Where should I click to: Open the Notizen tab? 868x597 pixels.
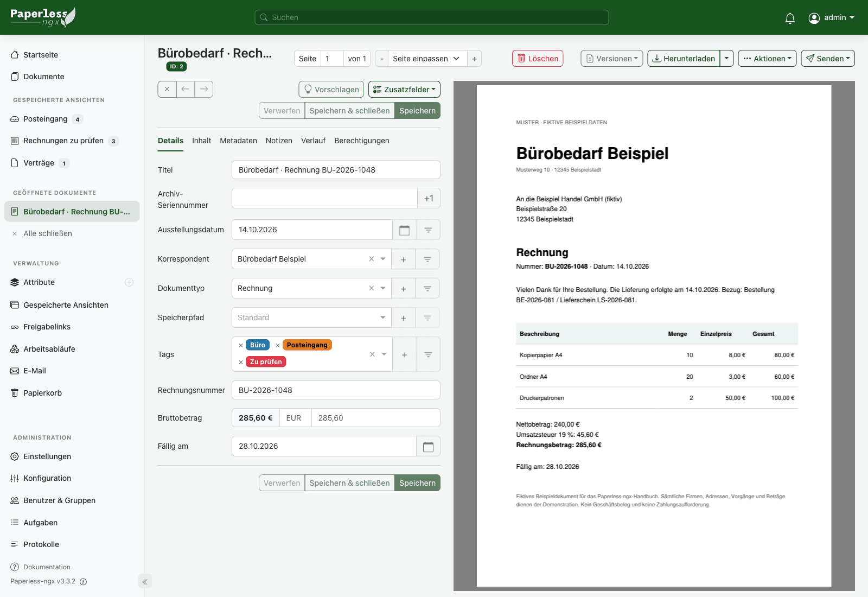pyautogui.click(x=279, y=141)
